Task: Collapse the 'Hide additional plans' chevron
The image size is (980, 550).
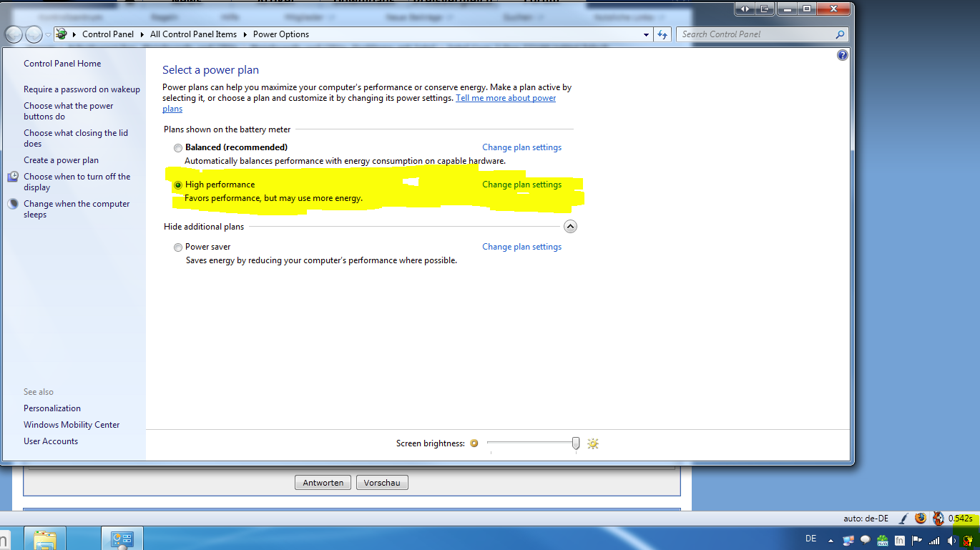Action: pos(570,227)
